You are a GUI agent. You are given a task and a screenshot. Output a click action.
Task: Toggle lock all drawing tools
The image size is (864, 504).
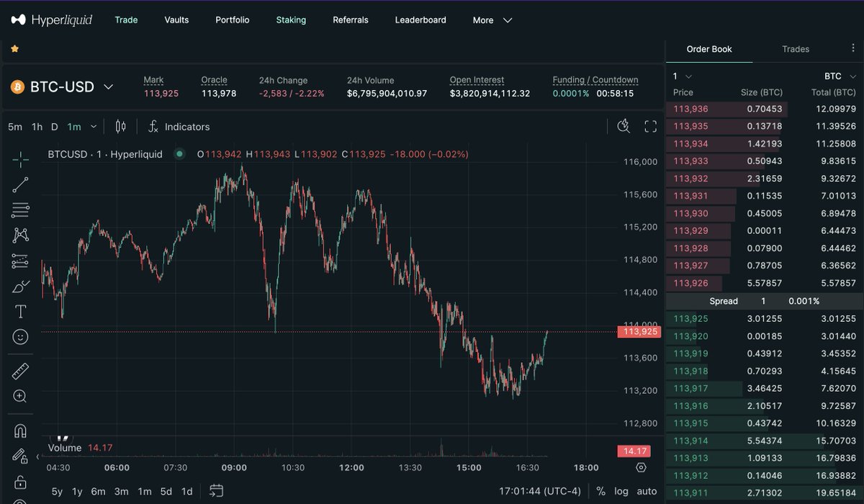(x=21, y=482)
